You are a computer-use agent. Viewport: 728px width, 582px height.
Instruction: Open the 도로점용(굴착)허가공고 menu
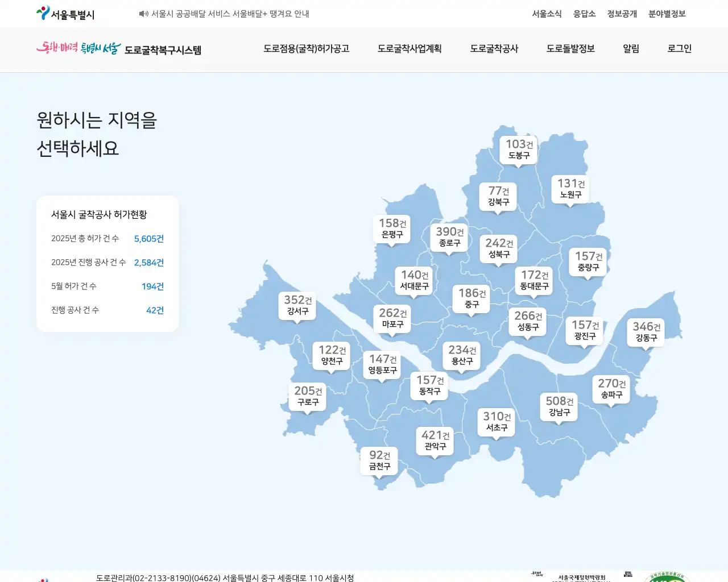pyautogui.click(x=306, y=49)
